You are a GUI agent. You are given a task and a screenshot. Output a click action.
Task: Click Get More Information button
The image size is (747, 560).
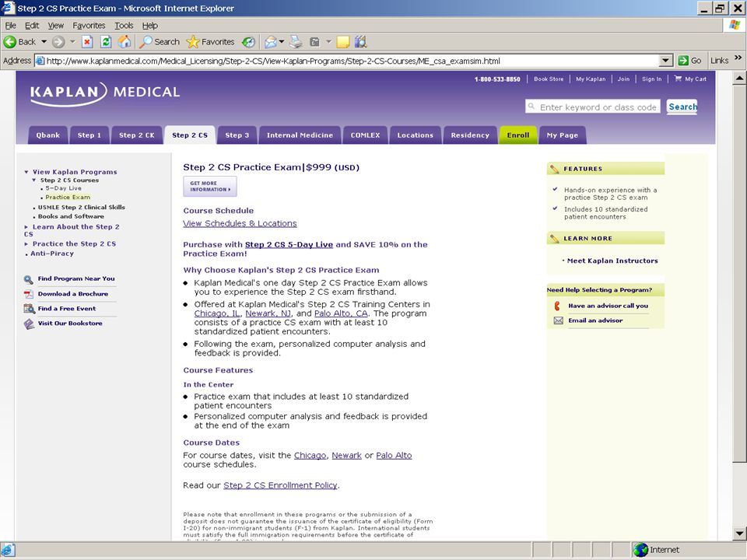[x=210, y=186]
